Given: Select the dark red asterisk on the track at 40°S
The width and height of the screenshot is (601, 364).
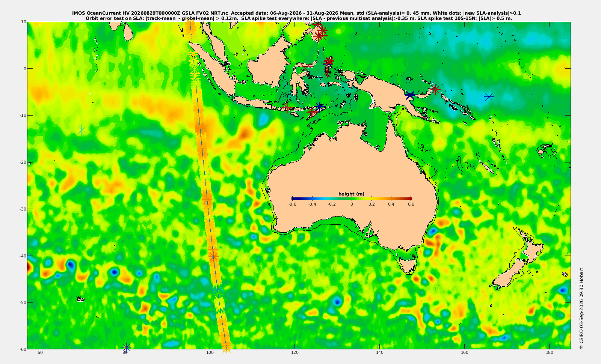Looking at the screenshot, I should click(x=213, y=257).
